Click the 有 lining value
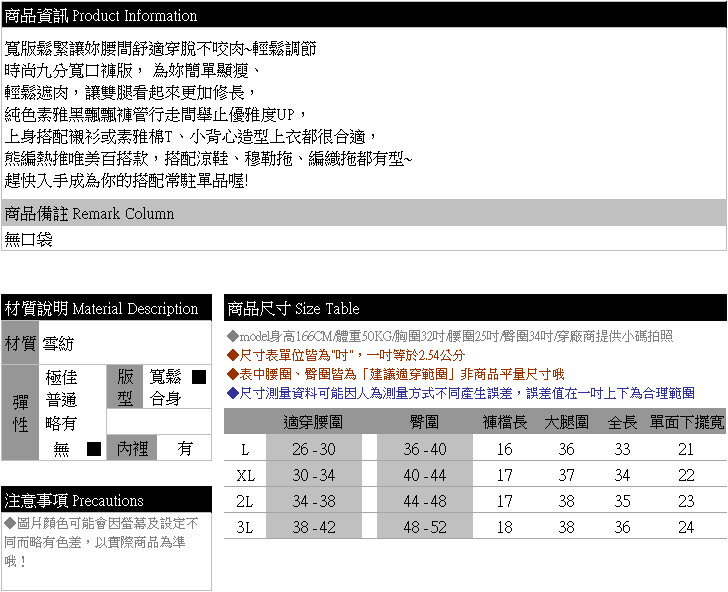This screenshot has width=728, height=592. (x=185, y=449)
